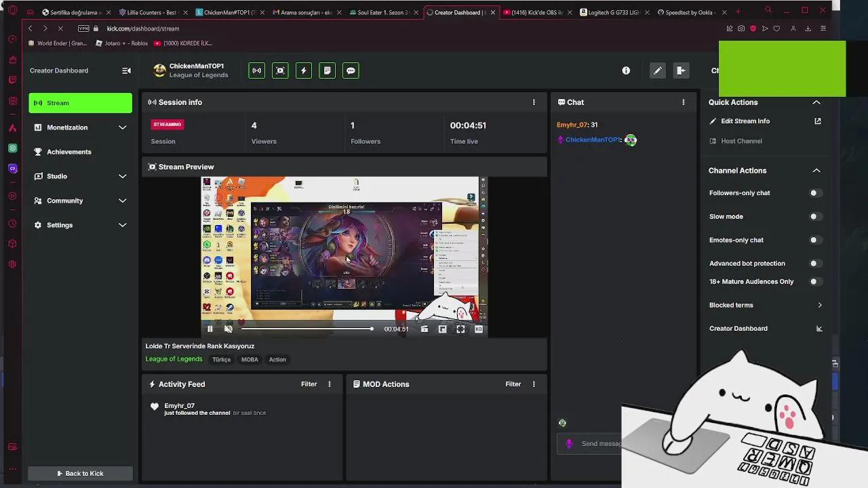The width and height of the screenshot is (868, 488).
Task: Click the stream preview progress bar
Action: [x=307, y=329]
